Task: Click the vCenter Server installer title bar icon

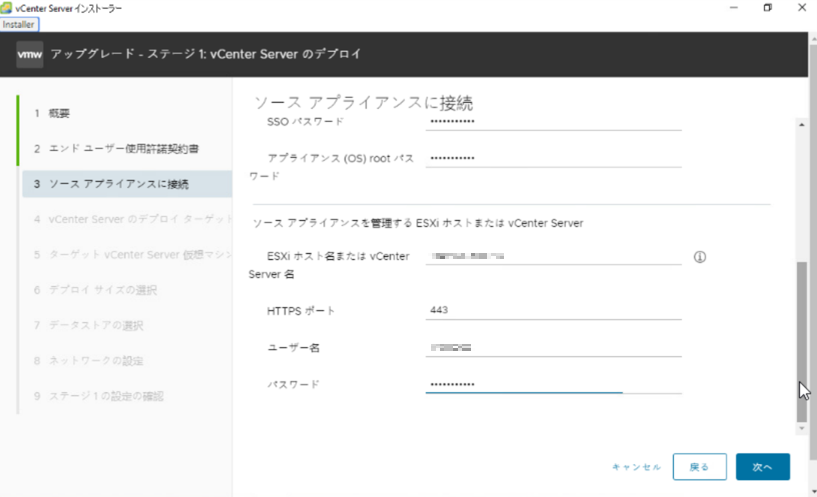Action: coord(8,7)
